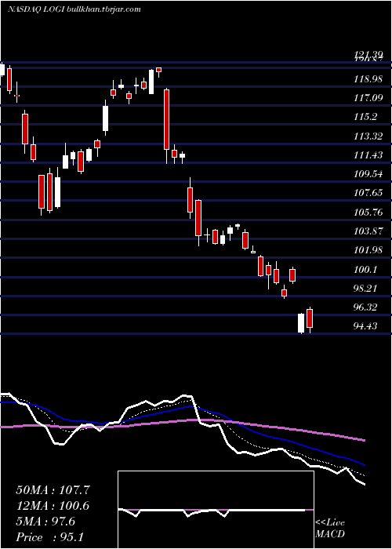
Task: Click the 118.98 price axis label
Action: tap(368, 79)
